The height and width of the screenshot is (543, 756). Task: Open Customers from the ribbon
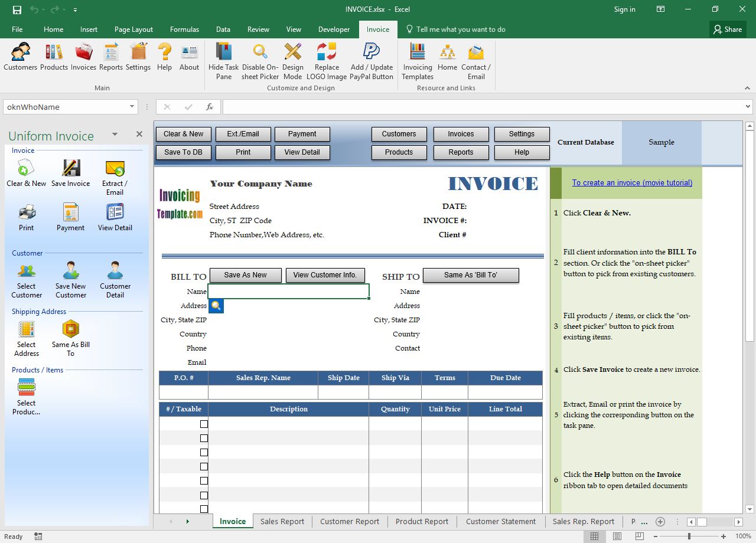[x=20, y=57]
